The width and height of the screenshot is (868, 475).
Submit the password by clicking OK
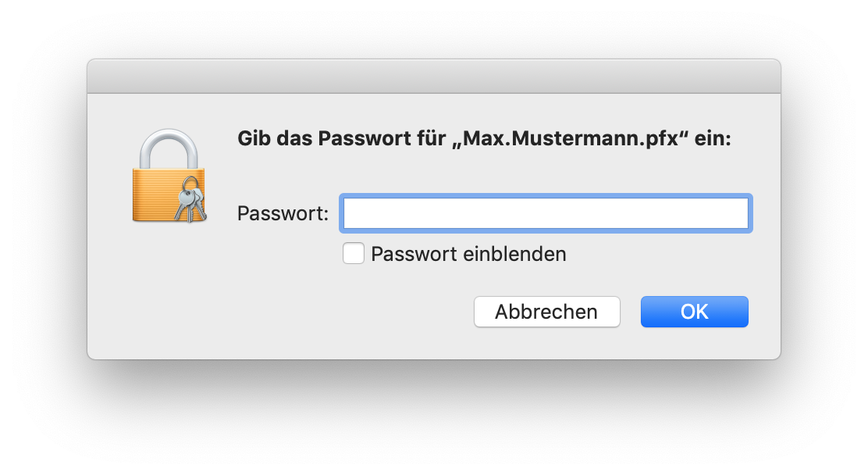(694, 312)
